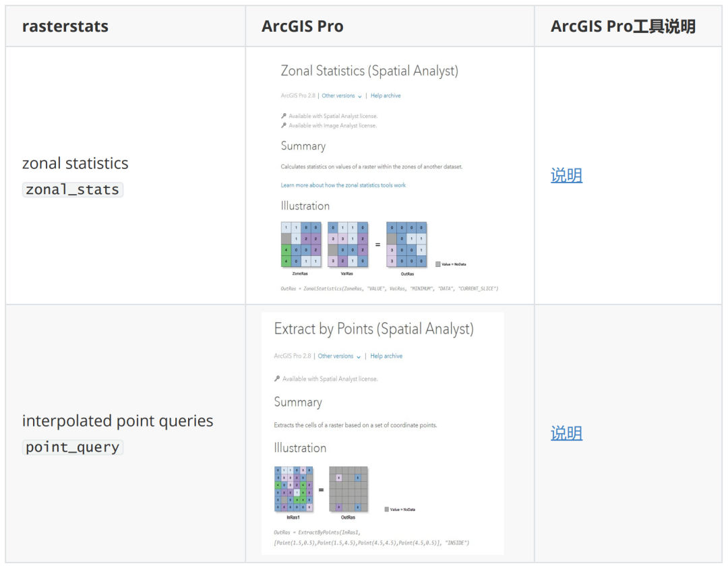The width and height of the screenshot is (728, 568).
Task: Click the ValRas raster grid illustration
Action: 348,245
